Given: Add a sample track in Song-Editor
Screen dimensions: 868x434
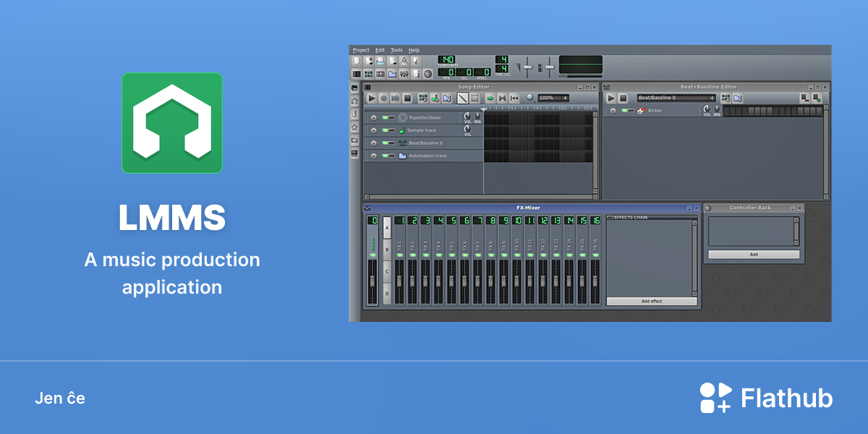Looking at the screenshot, I should click(435, 98).
